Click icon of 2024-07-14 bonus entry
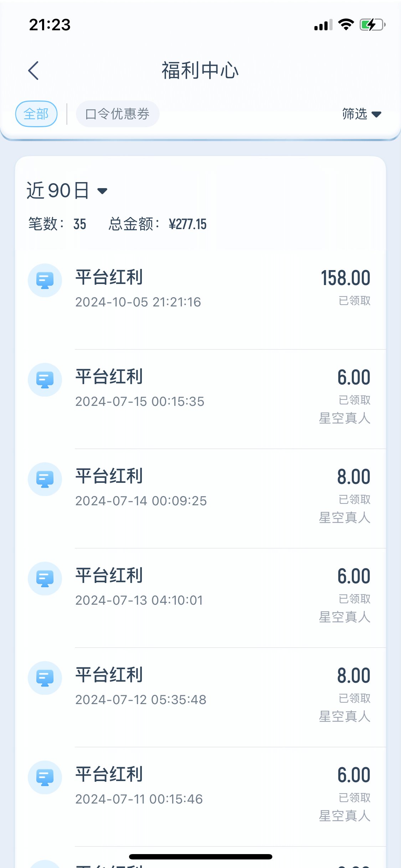The height and width of the screenshot is (868, 401). click(45, 479)
